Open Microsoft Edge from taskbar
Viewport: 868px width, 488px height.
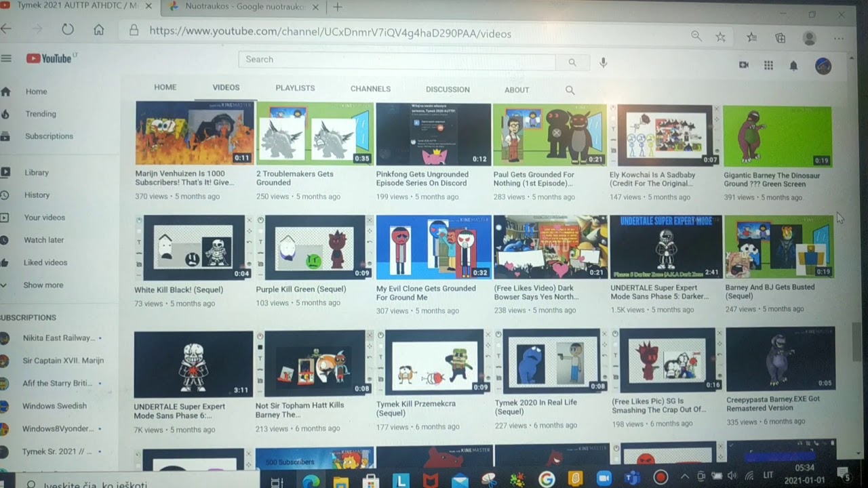pyautogui.click(x=311, y=481)
